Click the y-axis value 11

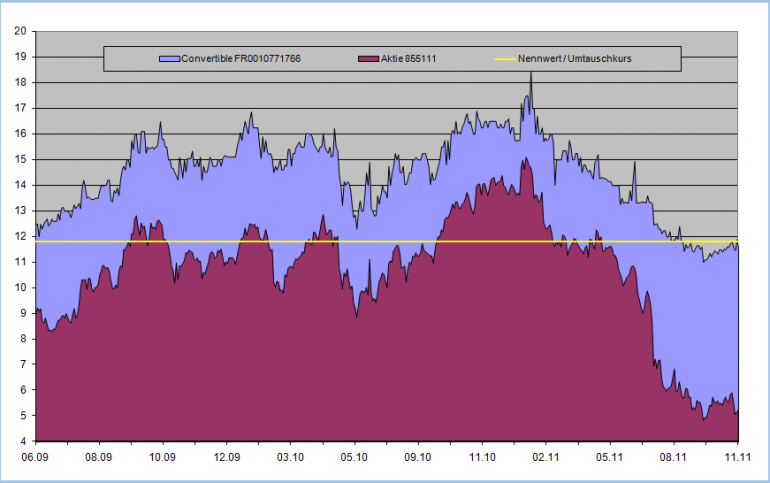(x=20, y=262)
